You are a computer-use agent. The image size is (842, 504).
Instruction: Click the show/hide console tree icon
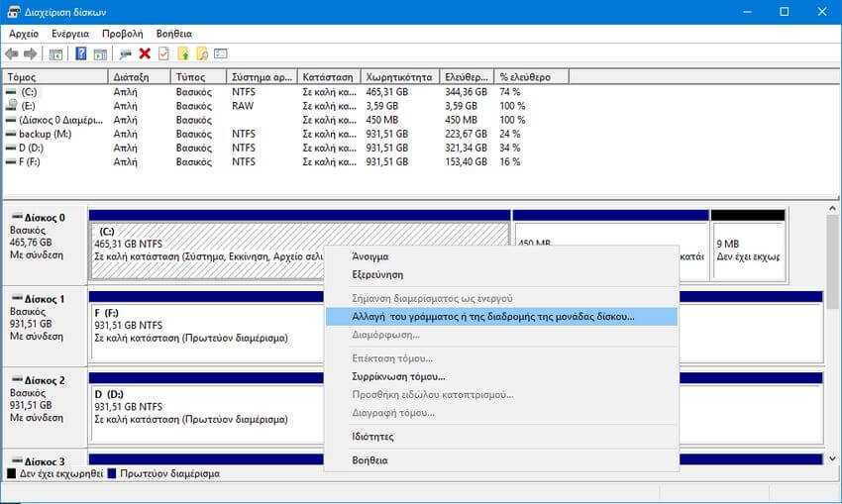[x=55, y=53]
